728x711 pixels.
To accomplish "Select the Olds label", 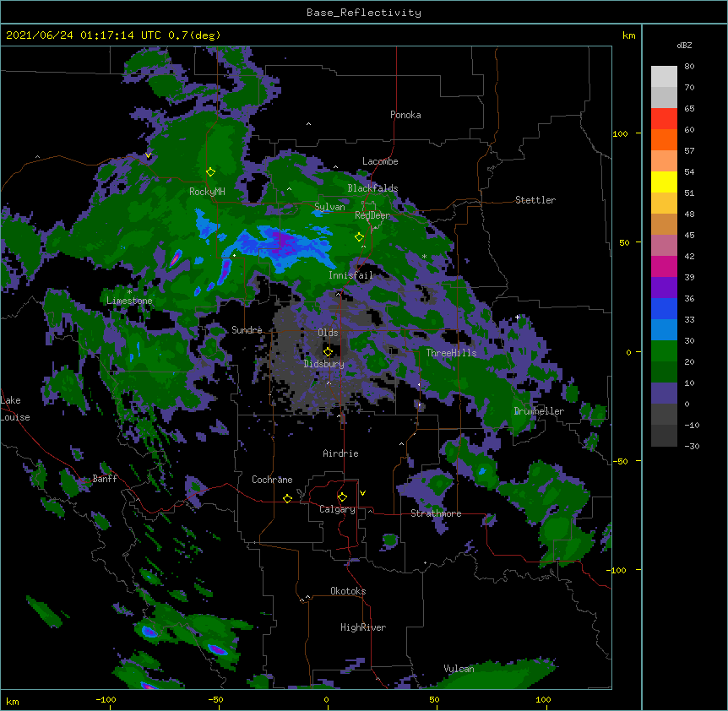I will 328,333.
